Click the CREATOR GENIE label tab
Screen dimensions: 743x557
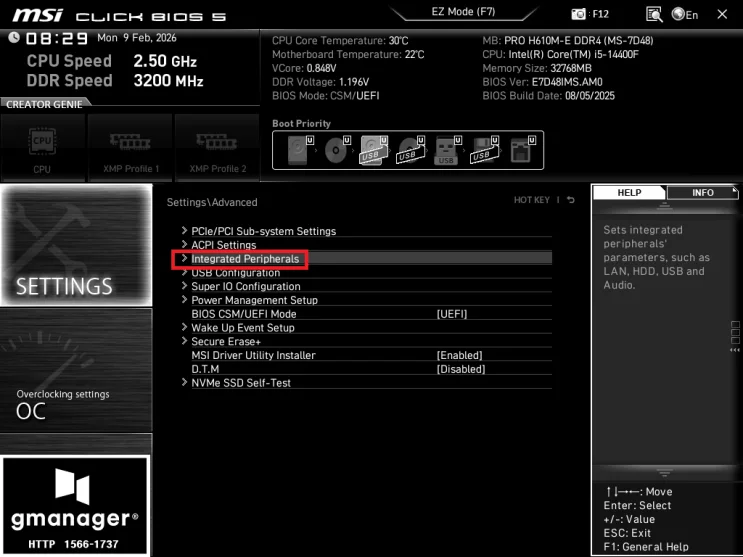coord(44,104)
